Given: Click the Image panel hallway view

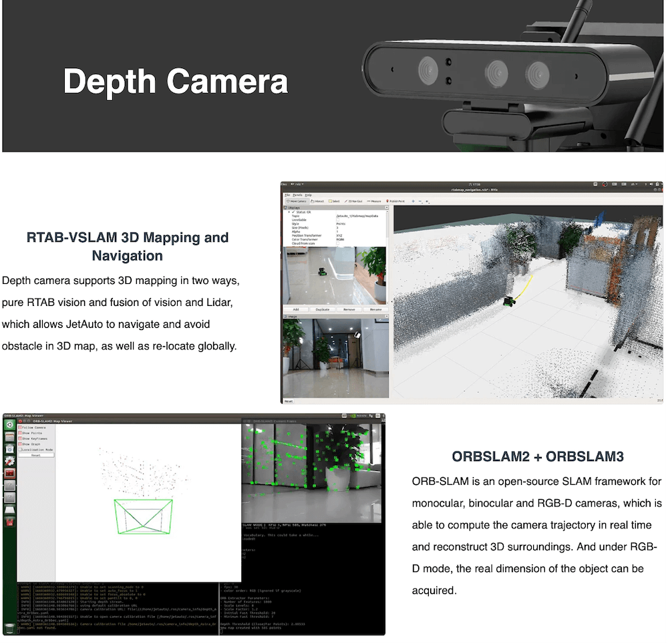Looking at the screenshot, I should click(x=336, y=358).
